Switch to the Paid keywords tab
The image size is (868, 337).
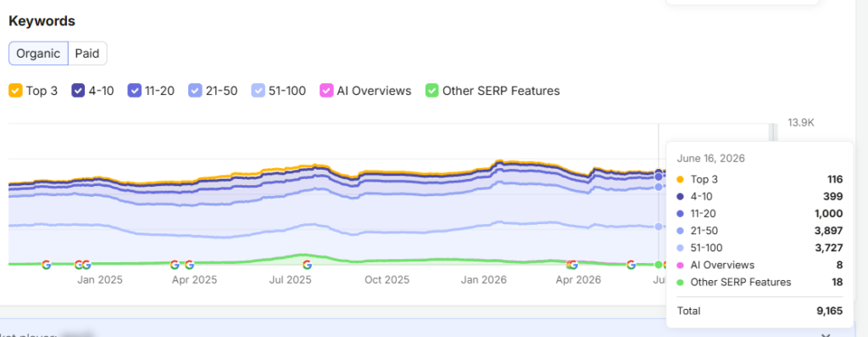(x=87, y=53)
